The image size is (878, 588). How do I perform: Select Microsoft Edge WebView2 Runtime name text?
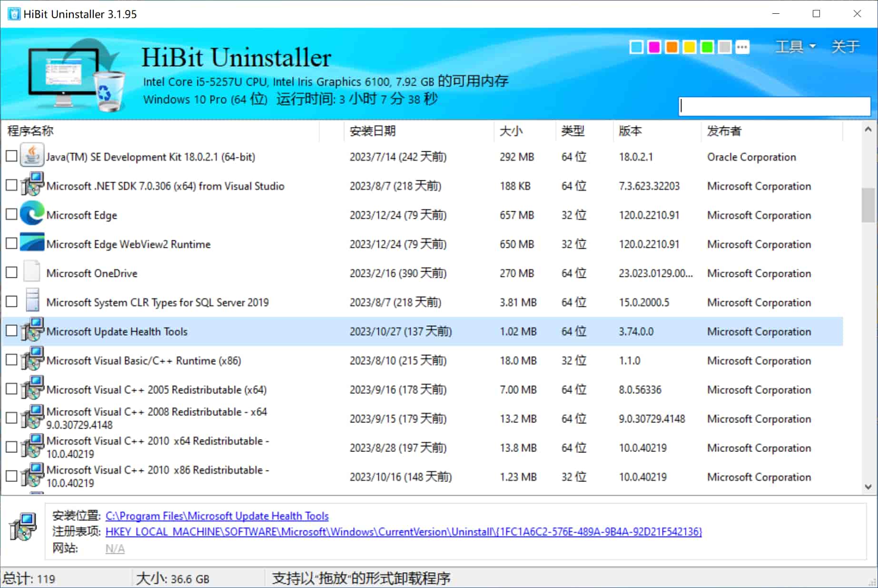tap(128, 244)
